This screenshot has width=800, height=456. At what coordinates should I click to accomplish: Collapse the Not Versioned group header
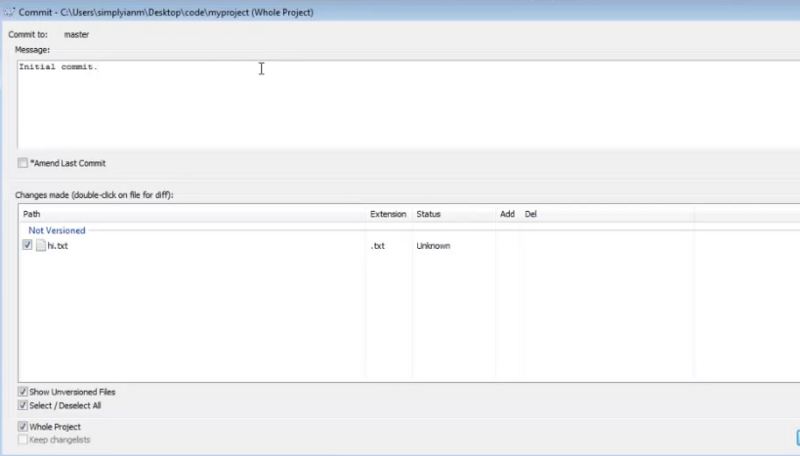[x=57, y=231]
